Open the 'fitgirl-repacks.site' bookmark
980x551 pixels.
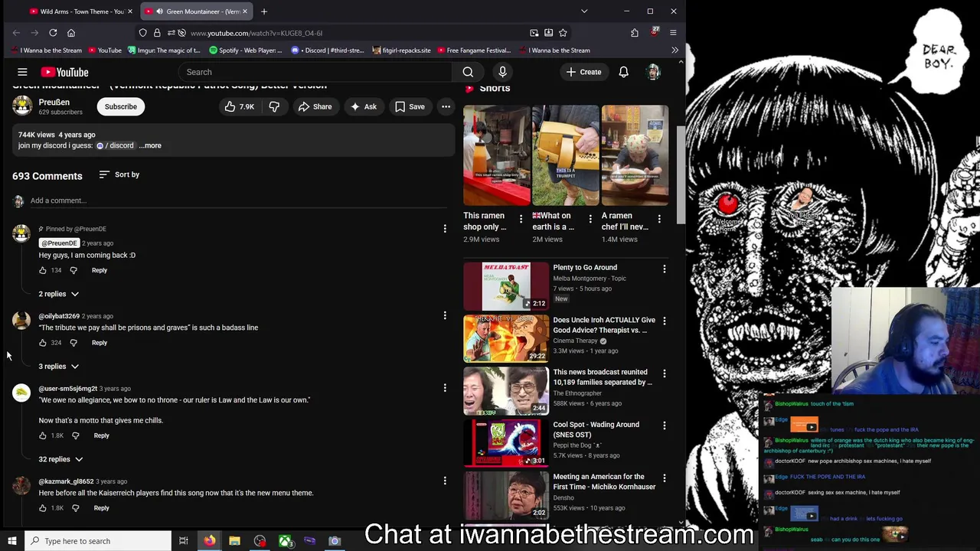coord(401,51)
